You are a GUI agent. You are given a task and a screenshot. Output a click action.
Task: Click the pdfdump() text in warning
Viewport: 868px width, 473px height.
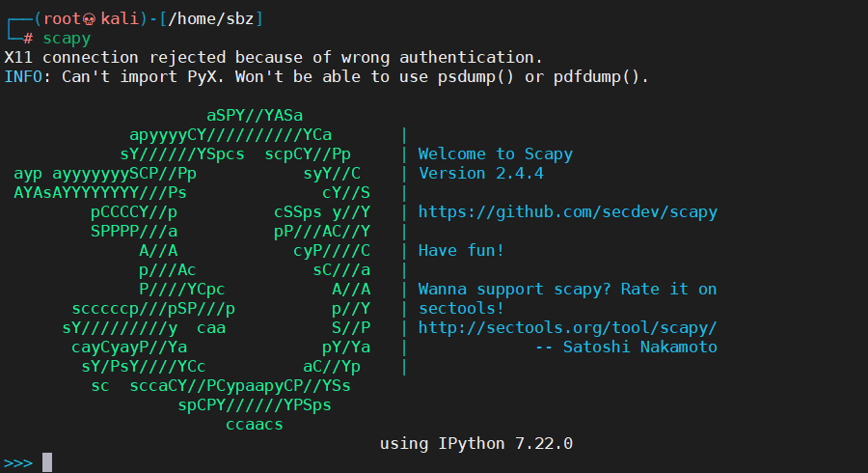click(x=601, y=77)
